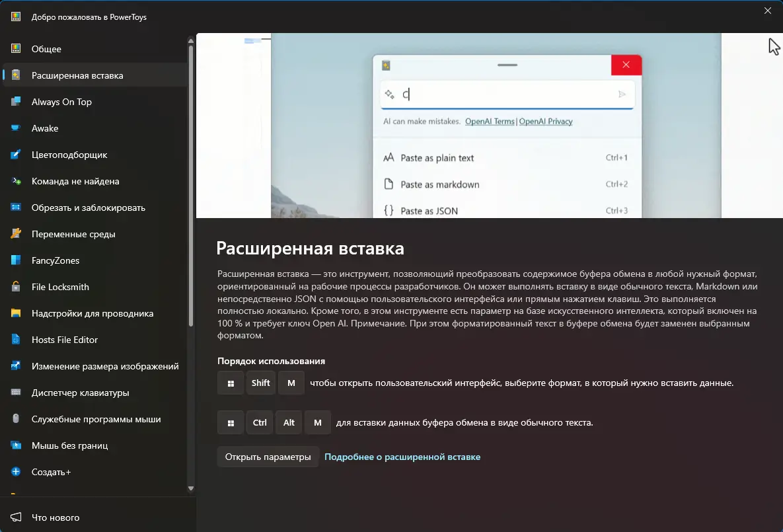
Task: Click Windows key next to Shift
Action: pyautogui.click(x=231, y=383)
